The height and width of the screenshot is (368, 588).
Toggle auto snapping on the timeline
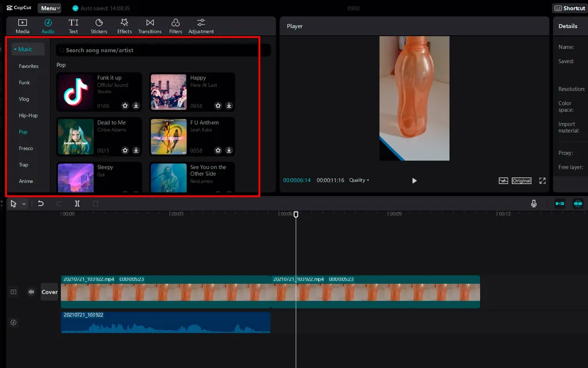tap(578, 204)
